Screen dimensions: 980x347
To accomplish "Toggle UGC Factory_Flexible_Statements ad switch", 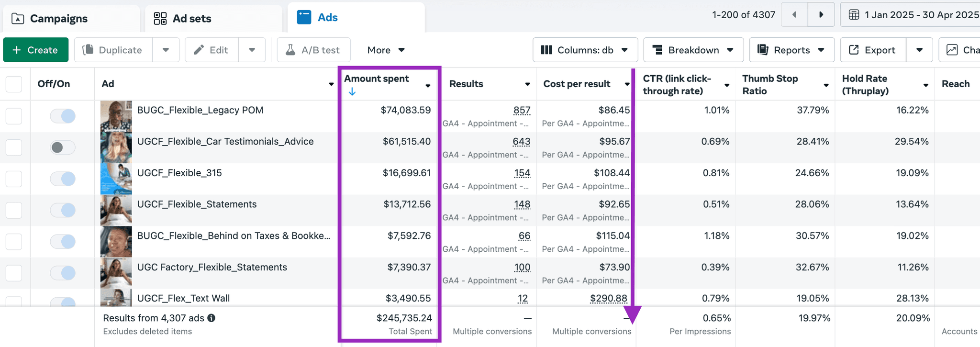I will (63, 273).
